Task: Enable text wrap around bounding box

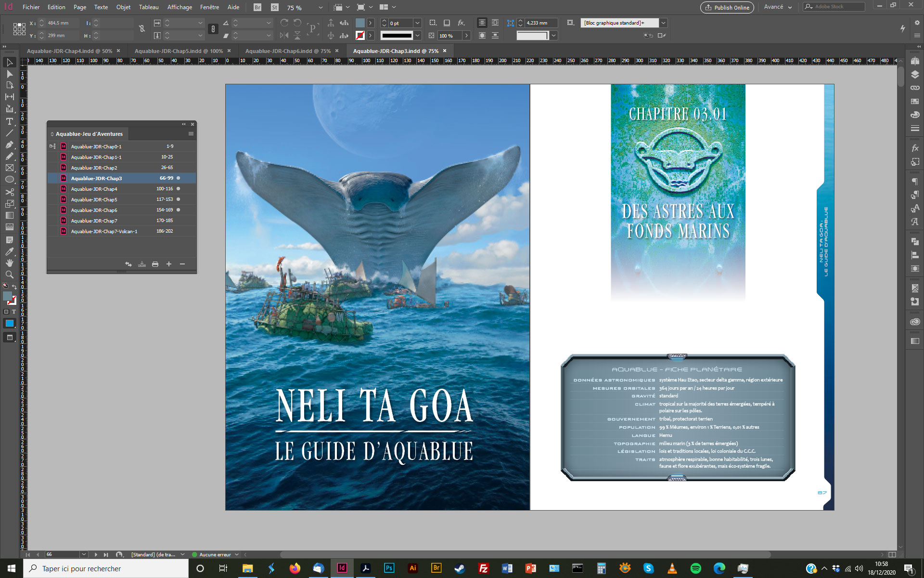Action: click(x=495, y=23)
